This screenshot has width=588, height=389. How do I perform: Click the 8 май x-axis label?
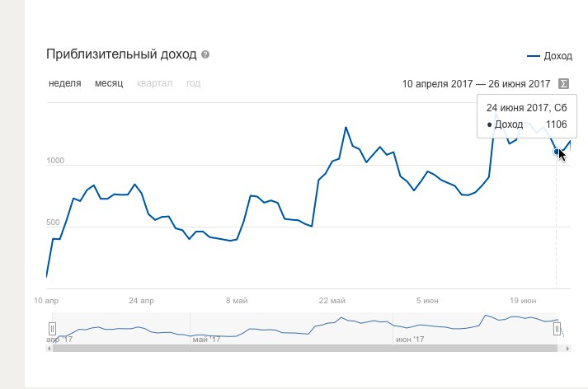237,300
